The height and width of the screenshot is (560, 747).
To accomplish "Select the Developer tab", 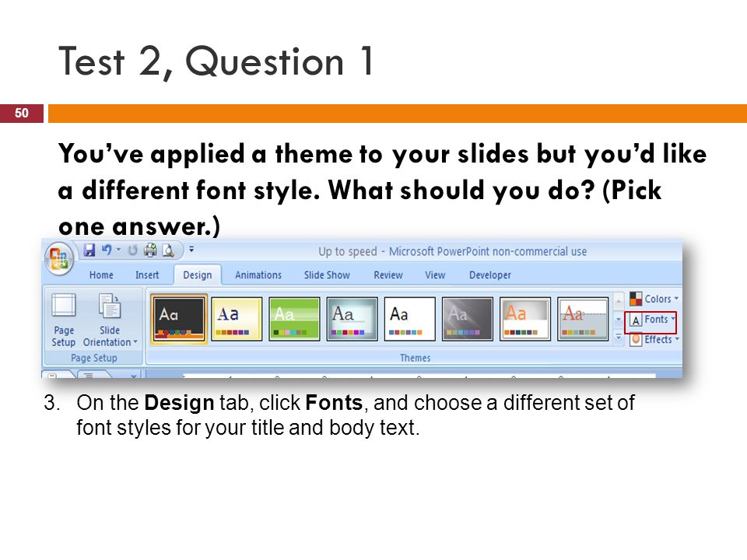I will click(x=490, y=275).
